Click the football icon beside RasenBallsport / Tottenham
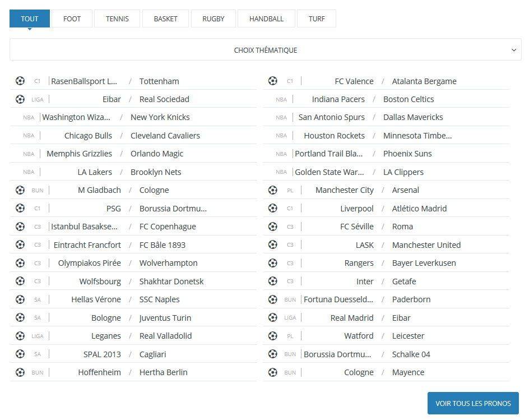Viewport: 529px width, 420px height. [x=20, y=81]
